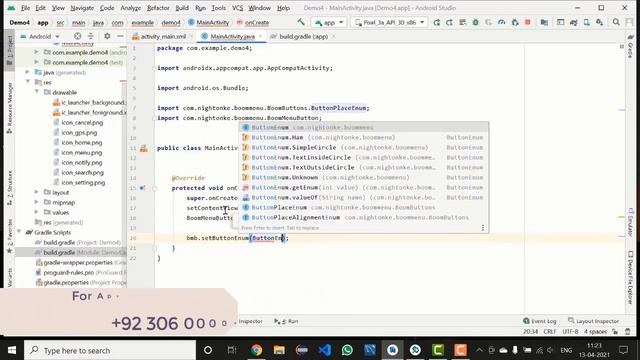This screenshot has height=360, width=640.
Task: Open the Pixel_3a_API_30_x86 device dropdown
Action: point(390,22)
